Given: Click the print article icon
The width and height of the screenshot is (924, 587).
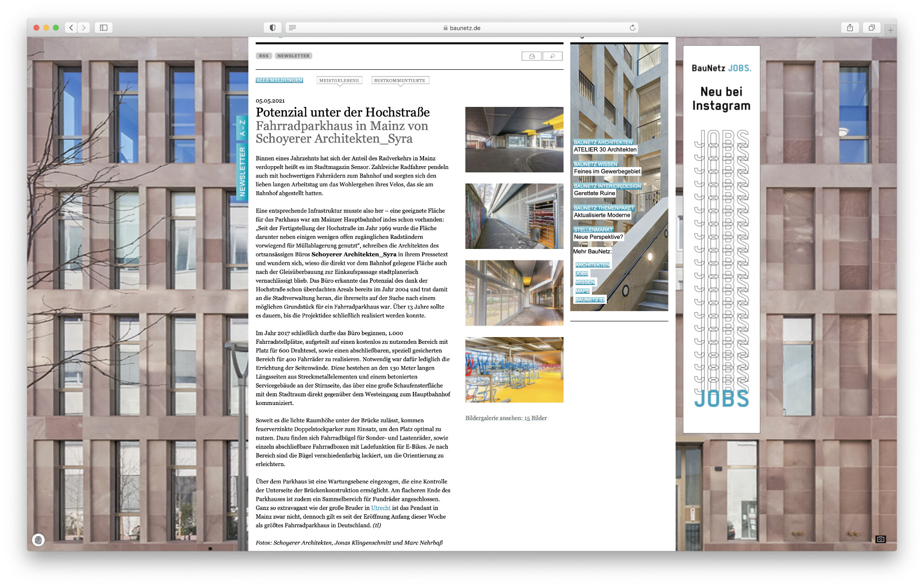Looking at the screenshot, I should pyautogui.click(x=531, y=56).
